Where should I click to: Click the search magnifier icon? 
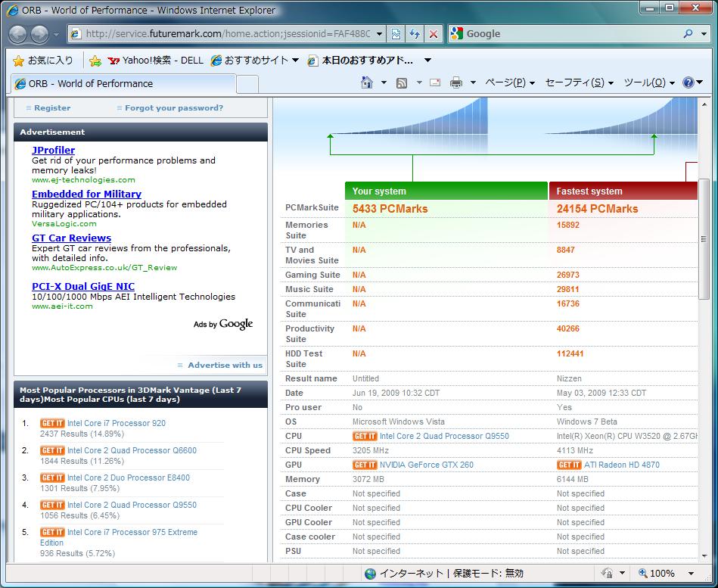pyautogui.click(x=688, y=34)
